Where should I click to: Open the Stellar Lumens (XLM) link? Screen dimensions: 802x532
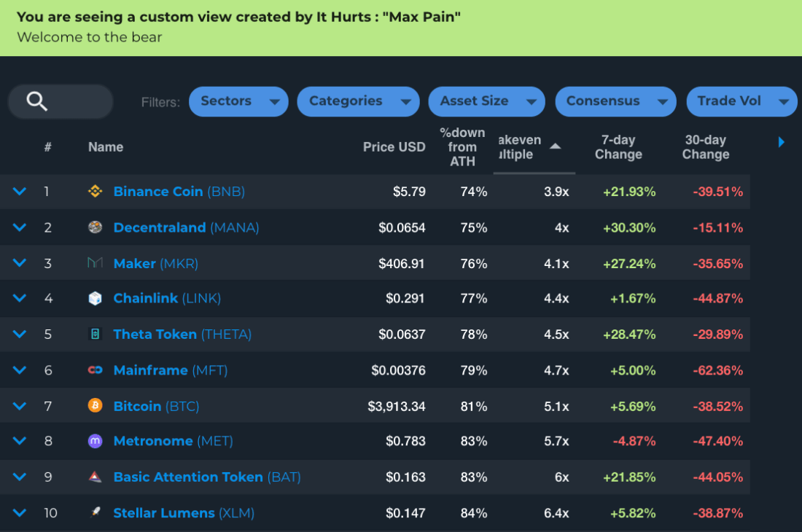click(x=184, y=512)
